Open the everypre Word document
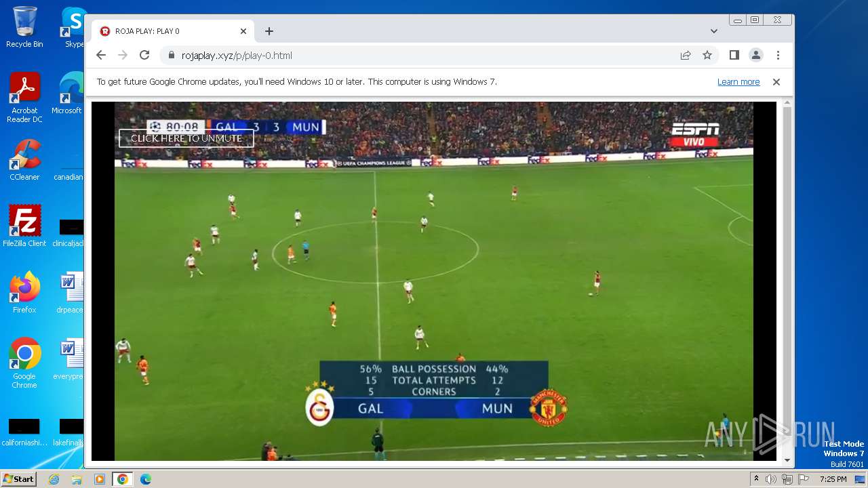Viewport: 868px width, 488px height. 70,359
